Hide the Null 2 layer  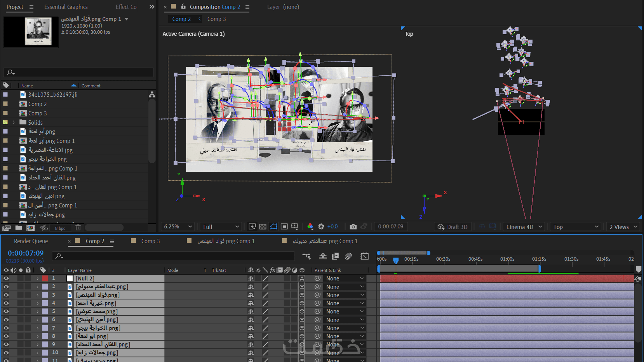pos(6,278)
